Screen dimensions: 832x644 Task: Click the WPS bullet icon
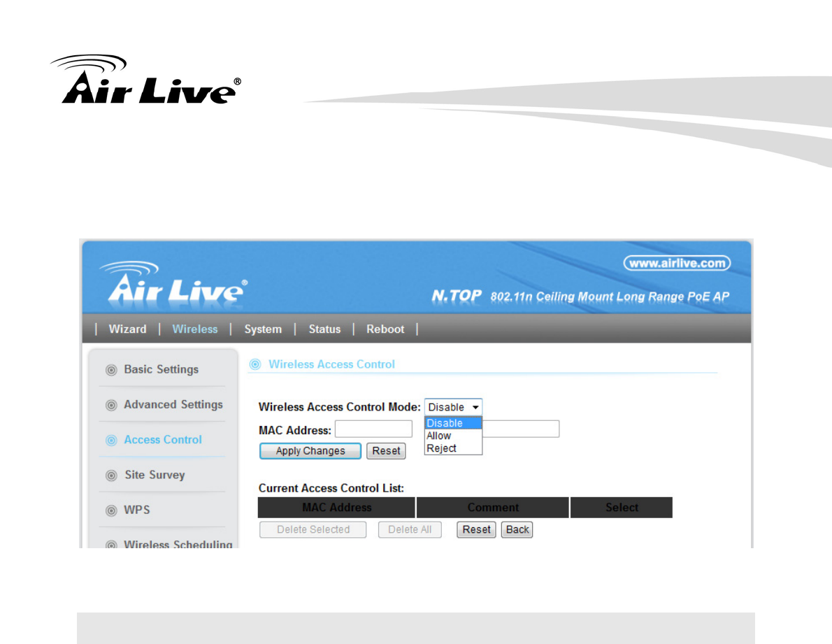(x=111, y=511)
